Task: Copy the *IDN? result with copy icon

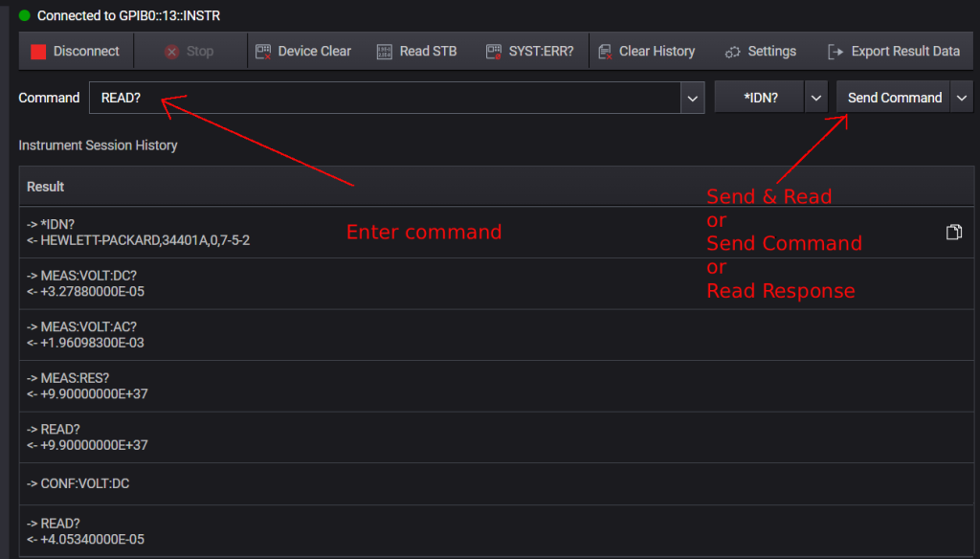Action: pos(954,232)
